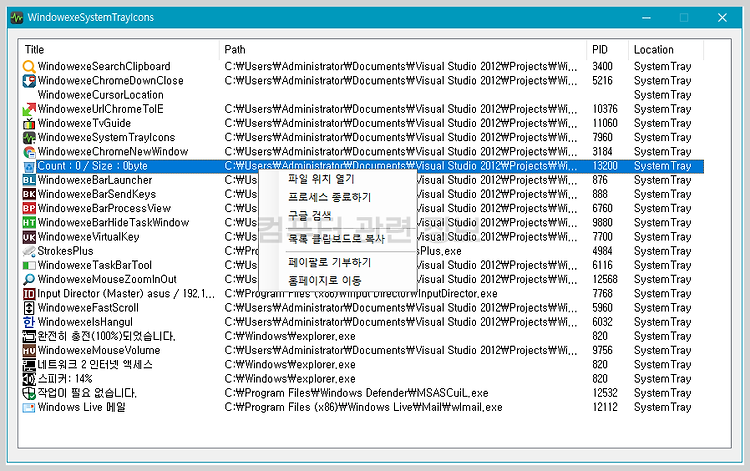Click the WindowexeFastScroll title text
750x471 pixels.
(88, 308)
